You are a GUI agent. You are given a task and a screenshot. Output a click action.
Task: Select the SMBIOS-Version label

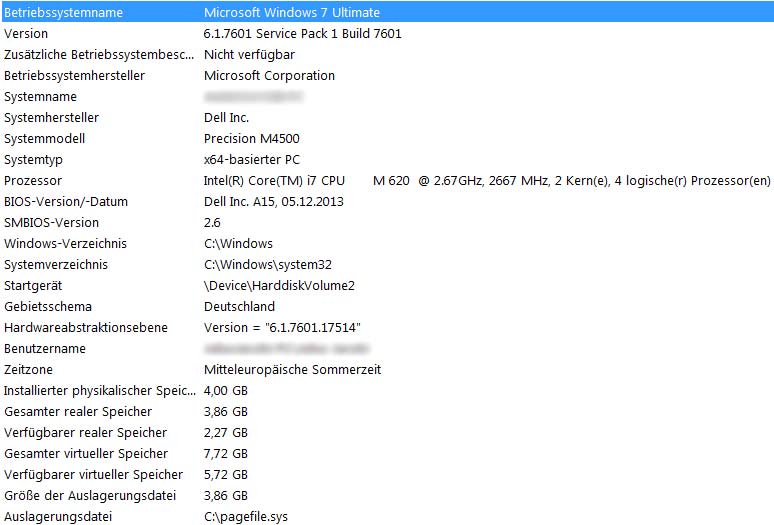click(51, 223)
